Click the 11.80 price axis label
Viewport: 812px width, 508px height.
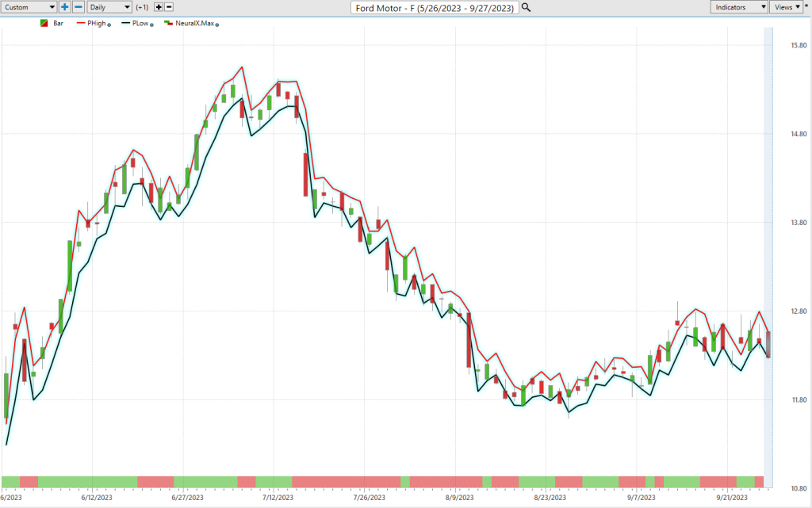pos(799,400)
